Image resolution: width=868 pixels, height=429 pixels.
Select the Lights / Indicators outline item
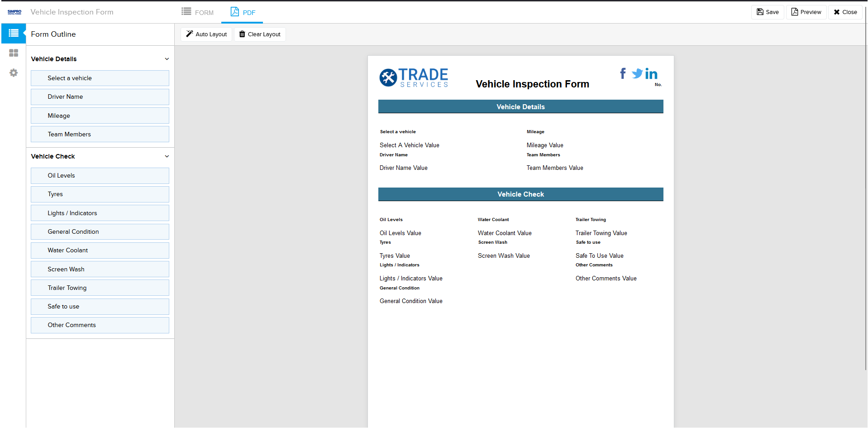(100, 213)
